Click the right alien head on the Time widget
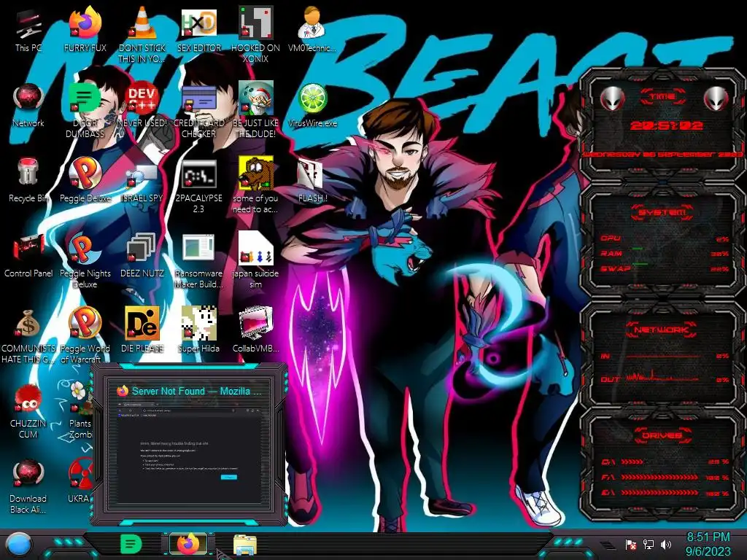This screenshot has height=560, width=747. [716, 99]
